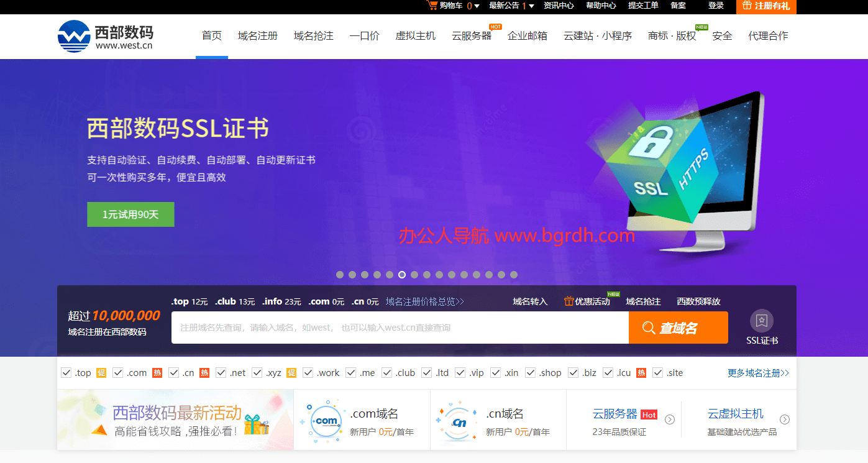The height and width of the screenshot is (463, 868).
Task: Select the first carousel dot
Action: 340,275
